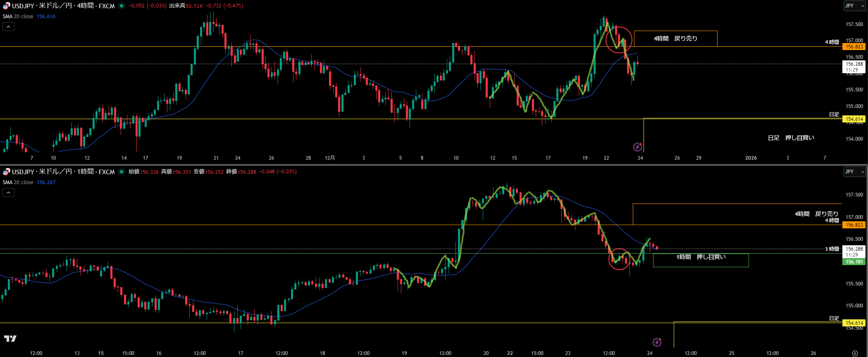This screenshot has height=357, width=868.
Task: Click the green market status dot on 1-hour chart
Action: point(121,172)
